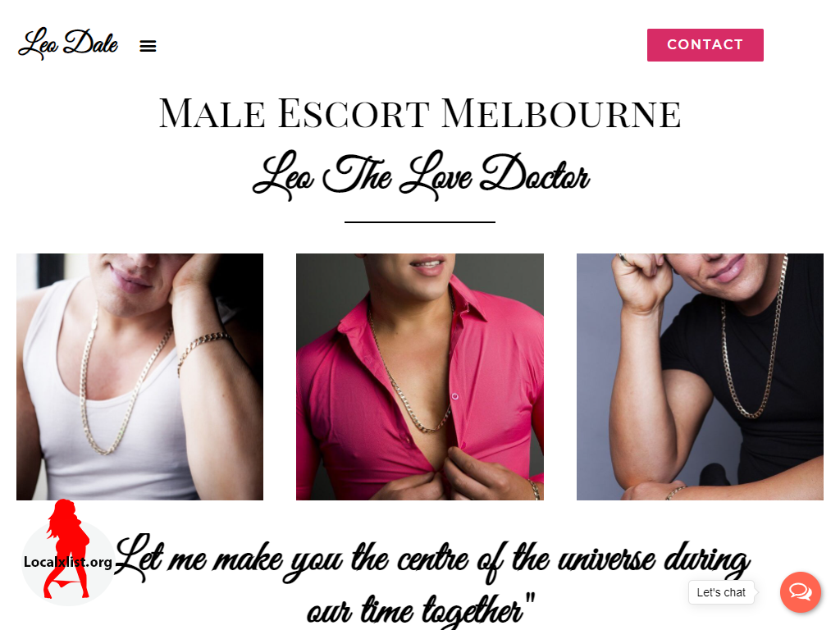Click the Leo Dale script logo

68,43
